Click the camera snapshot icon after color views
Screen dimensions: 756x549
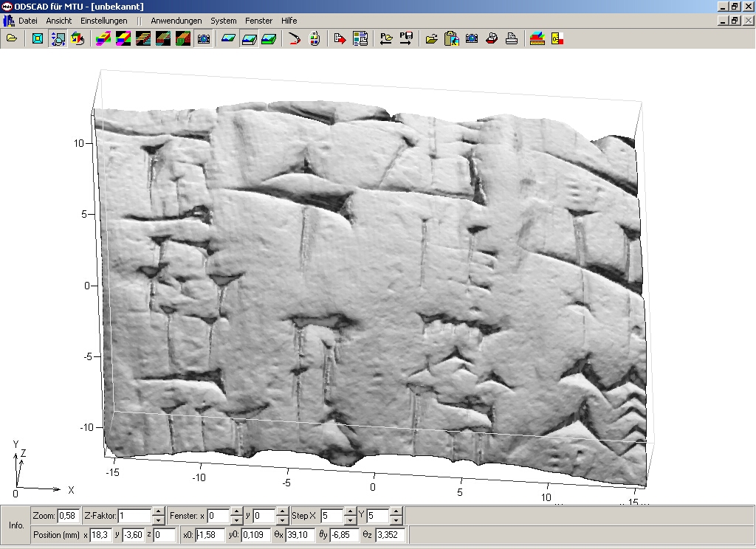point(204,38)
